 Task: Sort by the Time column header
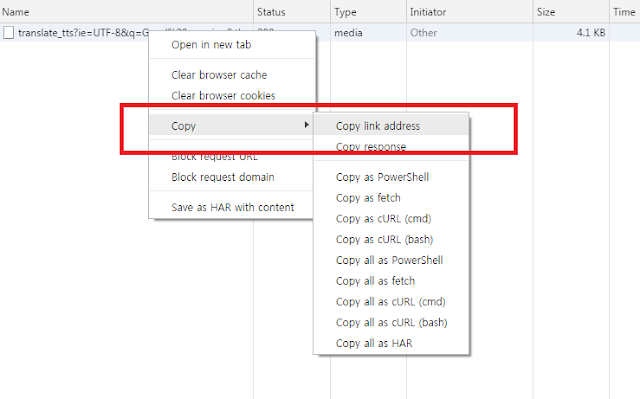pyautogui.click(x=624, y=11)
